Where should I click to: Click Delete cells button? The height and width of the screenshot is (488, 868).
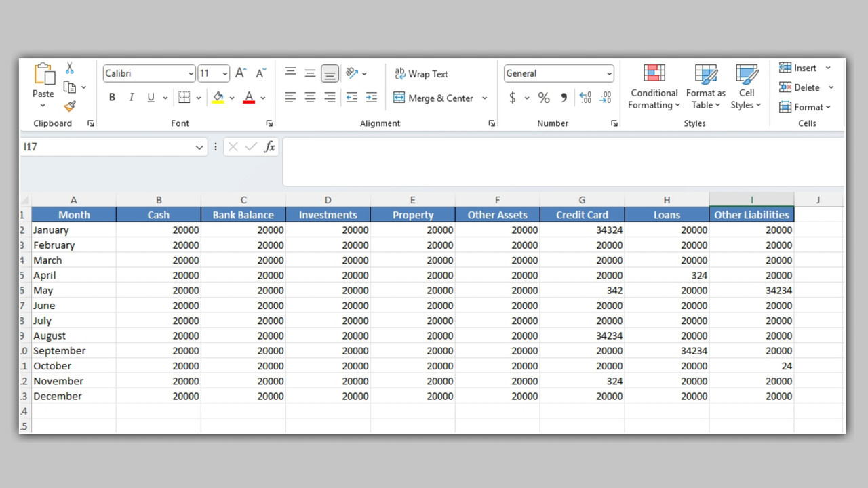click(x=800, y=87)
